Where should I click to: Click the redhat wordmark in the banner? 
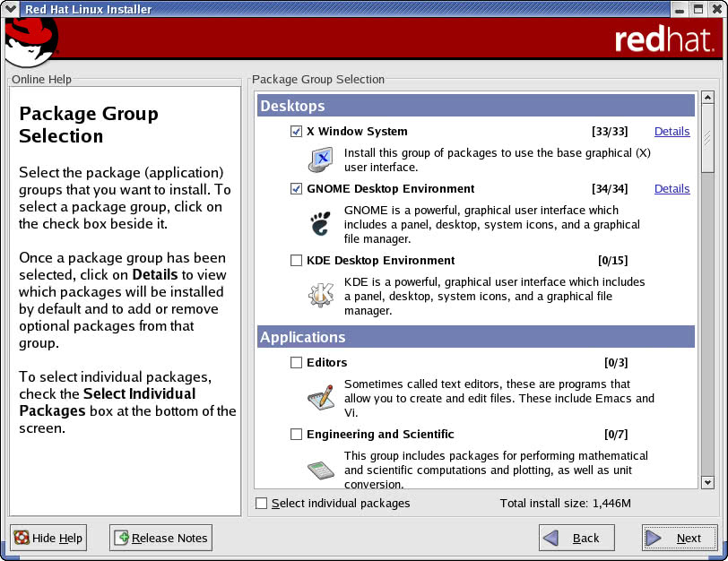click(x=664, y=40)
